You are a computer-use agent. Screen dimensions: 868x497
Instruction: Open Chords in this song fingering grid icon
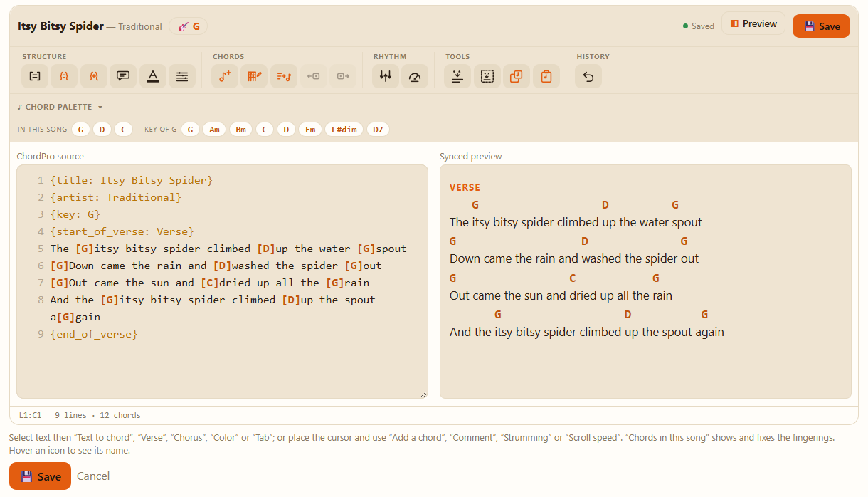pos(254,76)
